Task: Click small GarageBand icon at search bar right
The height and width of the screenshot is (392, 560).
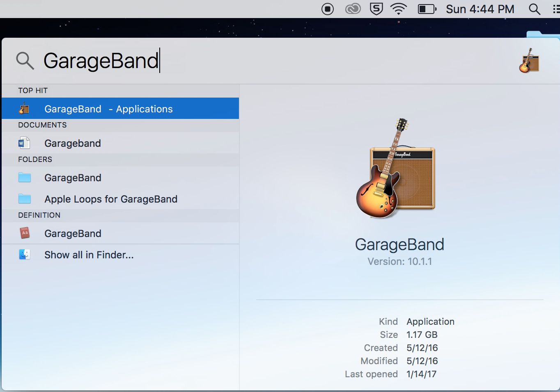Action: coord(529,61)
